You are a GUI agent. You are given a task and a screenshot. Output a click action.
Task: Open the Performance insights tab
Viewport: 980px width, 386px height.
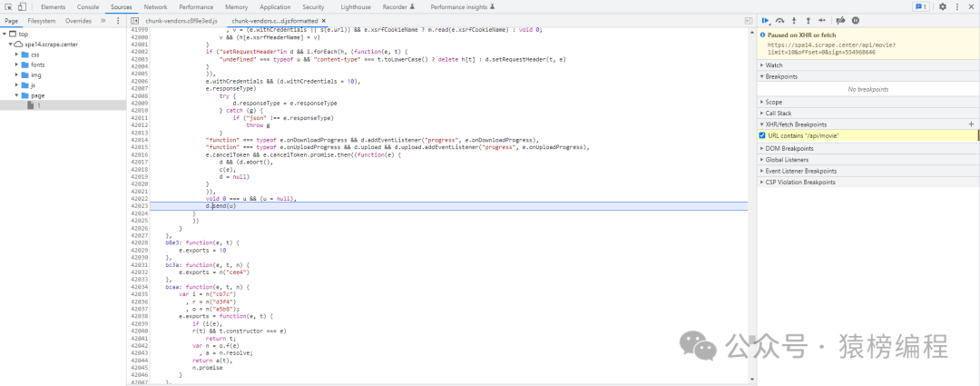(x=463, y=7)
